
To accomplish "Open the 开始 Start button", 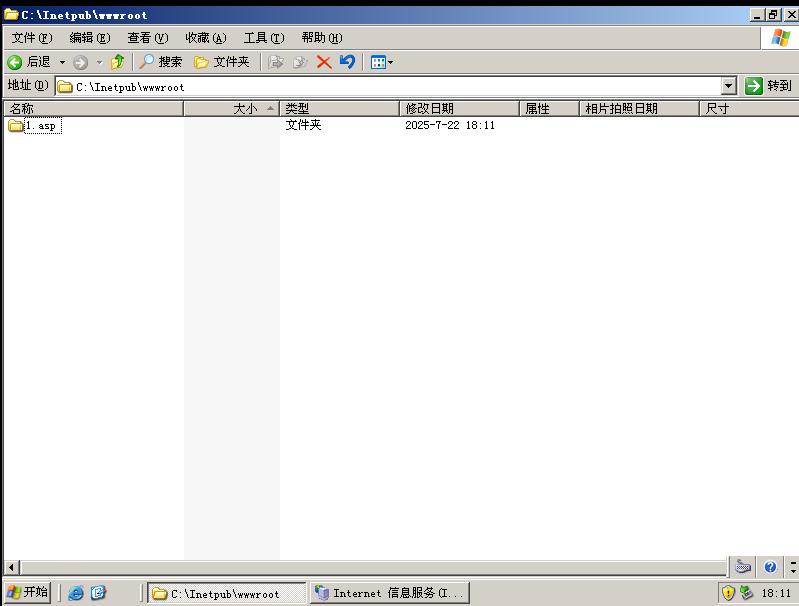I will tap(28, 592).
